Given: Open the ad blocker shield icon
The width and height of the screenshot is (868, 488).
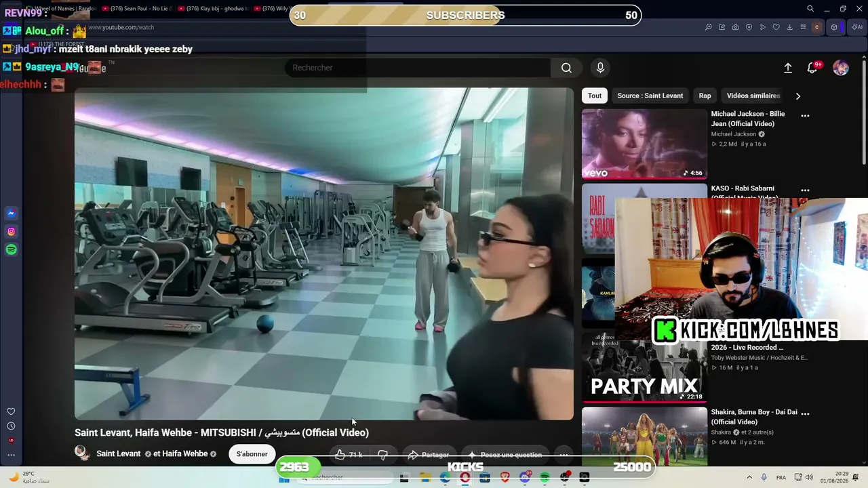Looking at the screenshot, I should click(x=749, y=27).
